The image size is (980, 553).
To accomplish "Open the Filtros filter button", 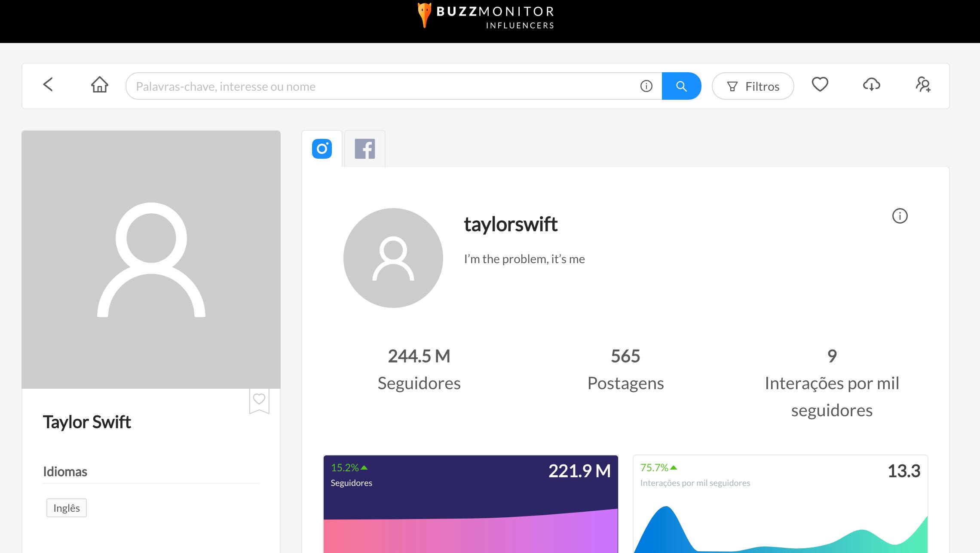I will click(753, 86).
